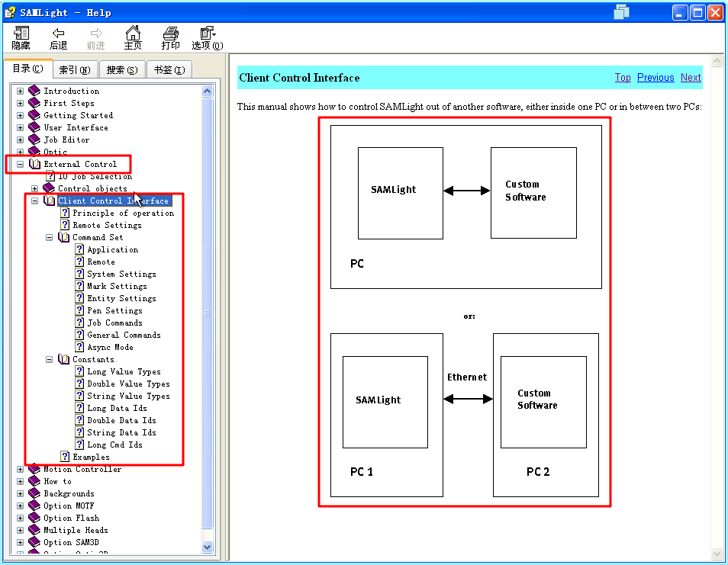Click the book icon beside Motion Controller
Image resolution: width=728 pixels, height=565 pixels.
click(34, 469)
